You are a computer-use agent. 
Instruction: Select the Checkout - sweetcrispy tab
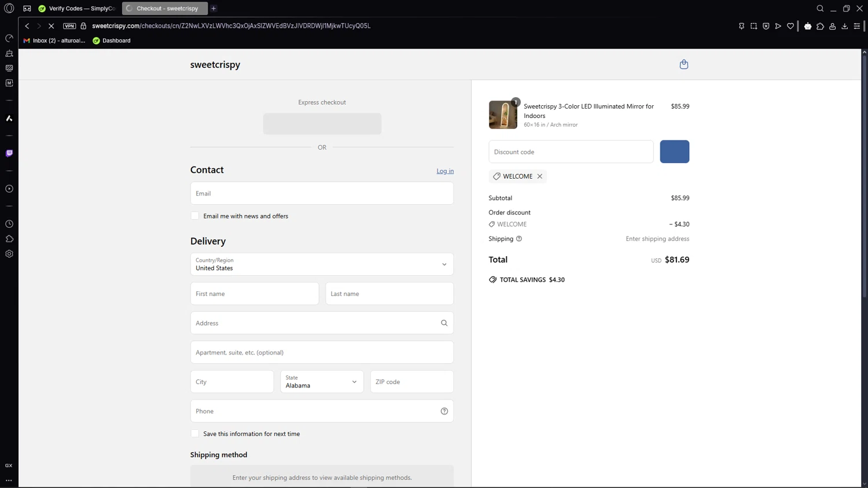(164, 9)
